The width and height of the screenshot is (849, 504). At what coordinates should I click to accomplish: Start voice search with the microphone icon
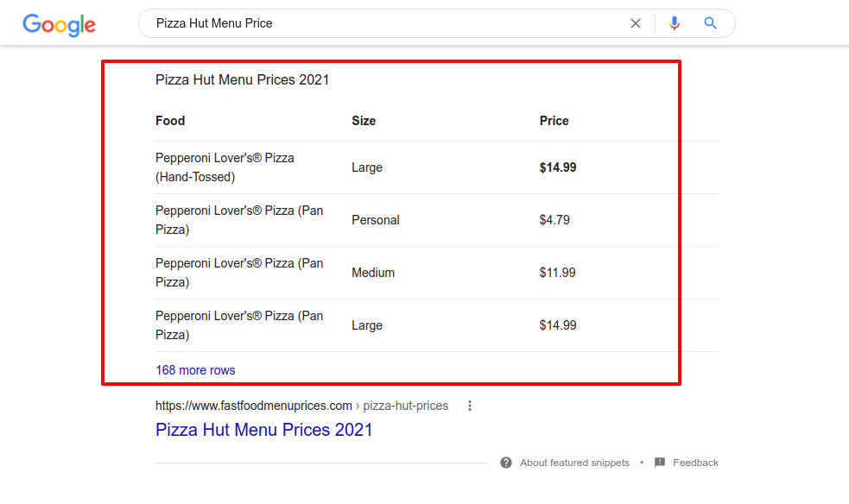(675, 23)
